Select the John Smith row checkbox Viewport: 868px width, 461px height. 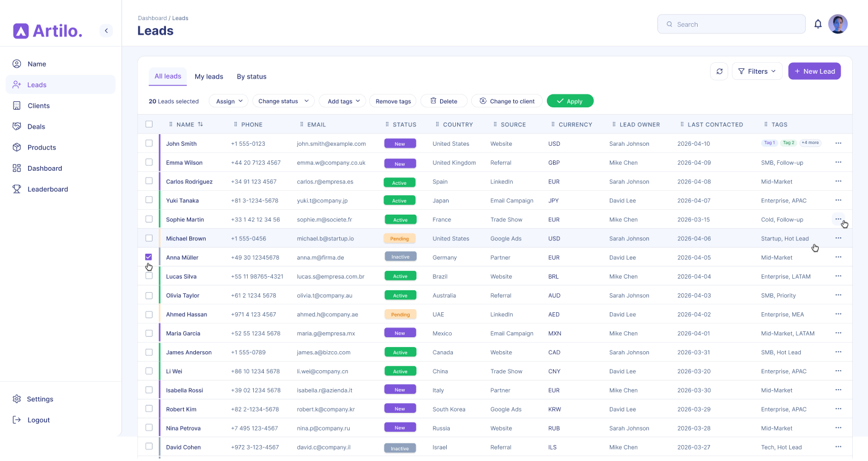[149, 143]
